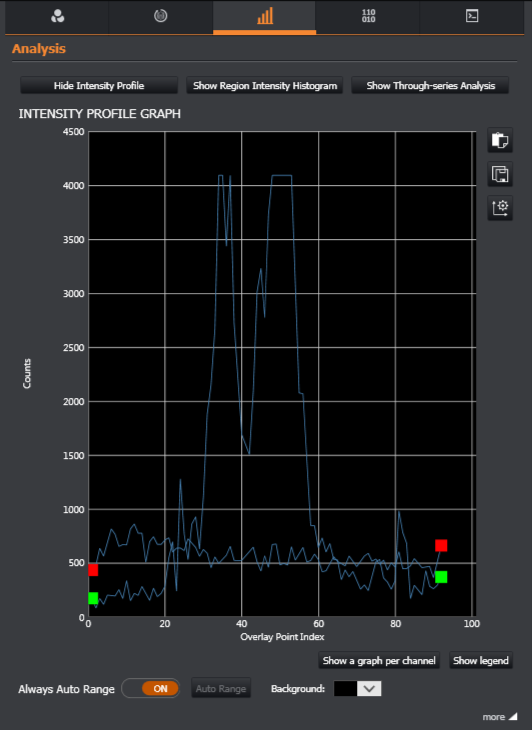The height and width of the screenshot is (730, 532).
Task: Click Show Through-series Analysis button
Action: click(431, 86)
